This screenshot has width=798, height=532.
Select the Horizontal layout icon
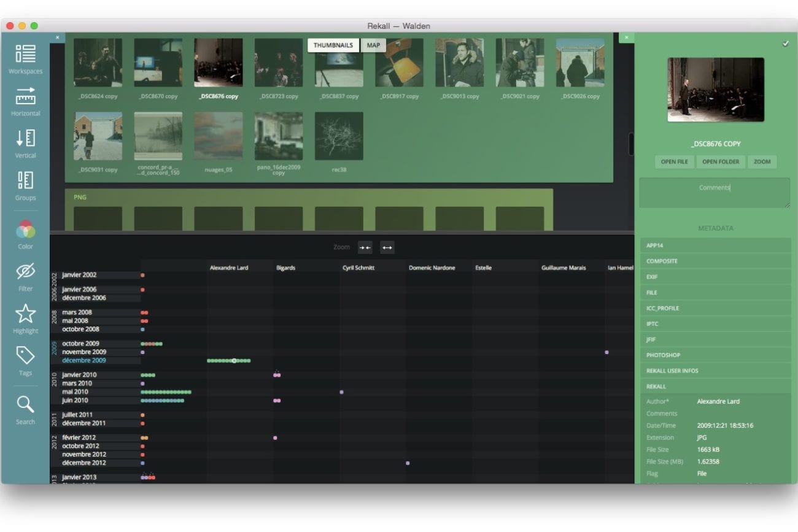point(25,96)
